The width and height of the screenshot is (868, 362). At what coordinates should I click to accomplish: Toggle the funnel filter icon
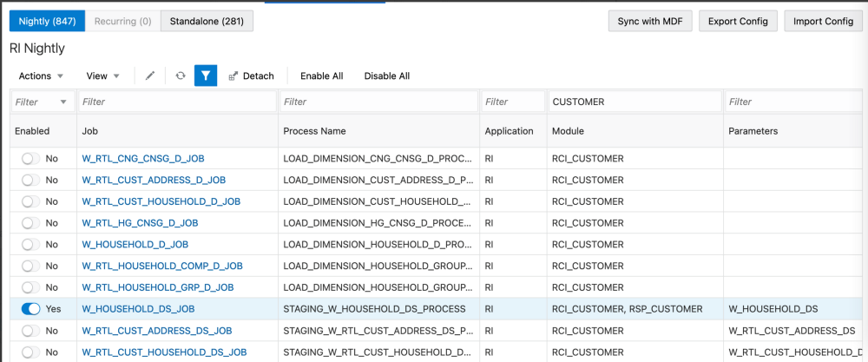tap(206, 76)
